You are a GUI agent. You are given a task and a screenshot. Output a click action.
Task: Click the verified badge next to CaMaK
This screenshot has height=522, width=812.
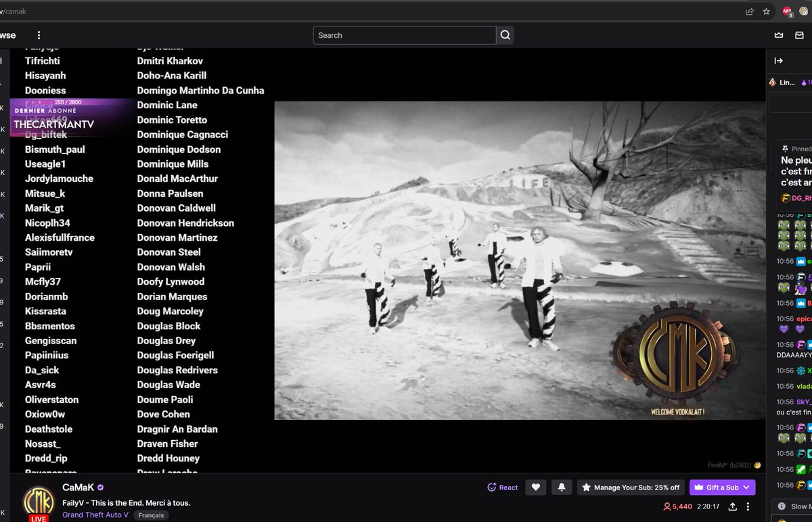pyautogui.click(x=101, y=488)
